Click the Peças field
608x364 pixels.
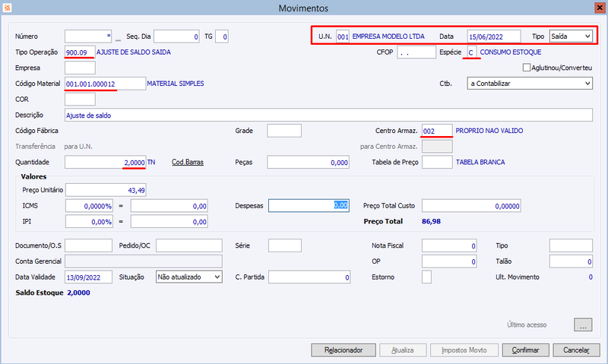coord(309,162)
